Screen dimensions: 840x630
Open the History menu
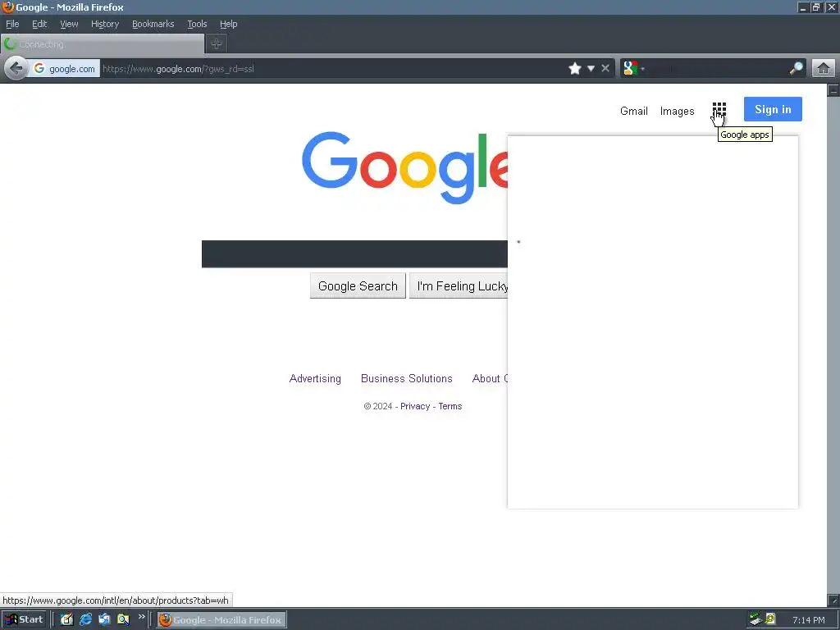coord(105,24)
